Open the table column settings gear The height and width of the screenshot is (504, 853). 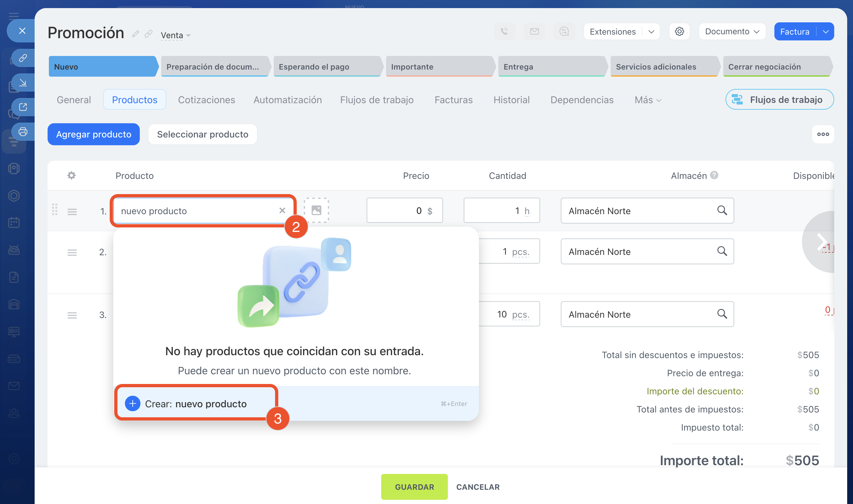71,176
